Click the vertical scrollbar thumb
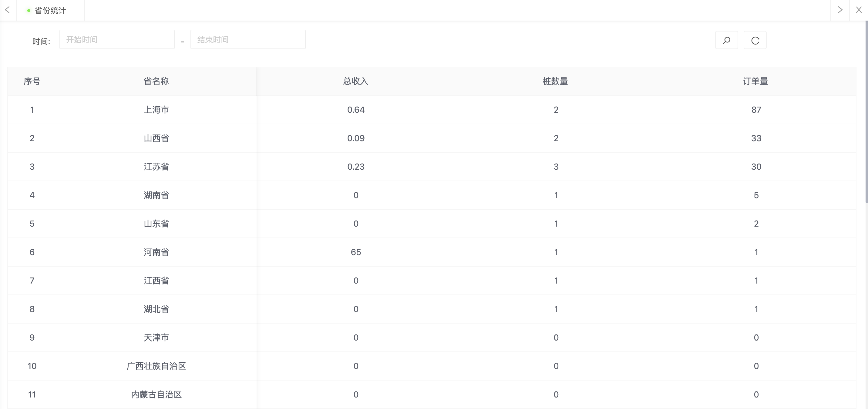Image resolution: width=868 pixels, height=409 pixels. point(866,112)
